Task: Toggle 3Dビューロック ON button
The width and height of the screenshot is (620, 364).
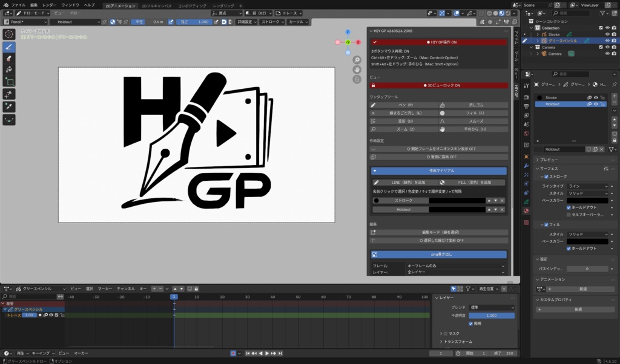Action: point(438,85)
